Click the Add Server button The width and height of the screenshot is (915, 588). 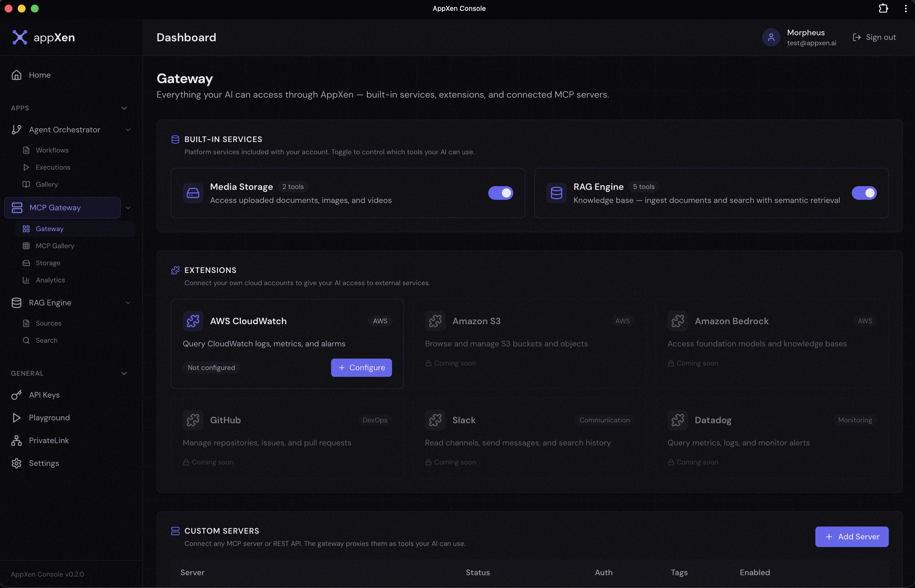(x=852, y=536)
